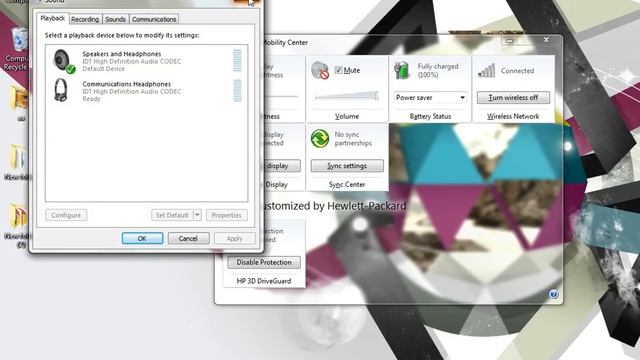This screenshot has height=360, width=640.
Task: Click the muted speaker icon in Mobility Center
Action: click(x=320, y=71)
